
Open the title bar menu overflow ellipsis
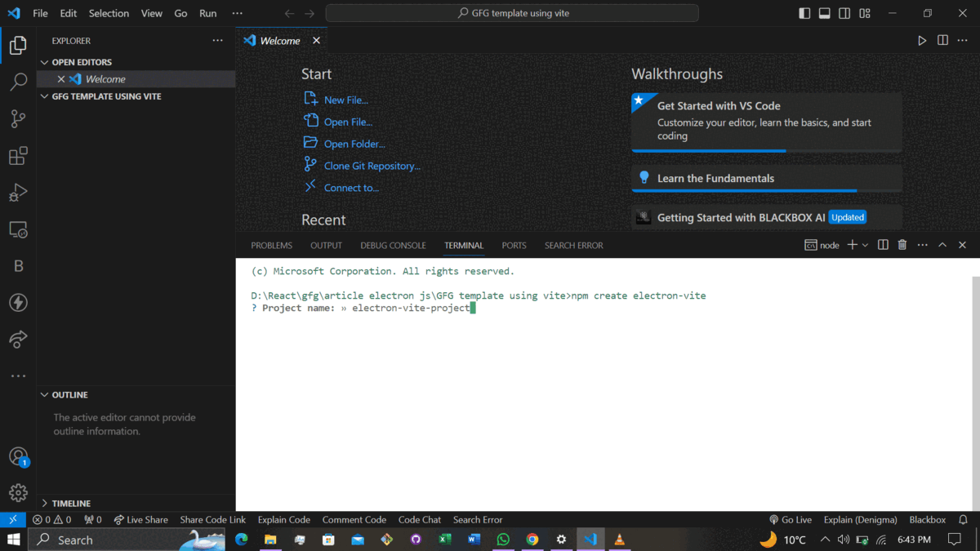(237, 13)
